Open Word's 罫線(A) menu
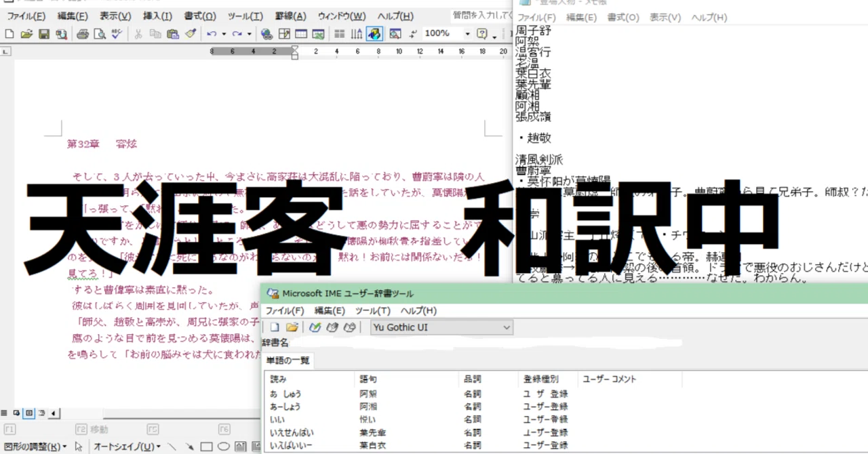This screenshot has height=454, width=868. 290,16
